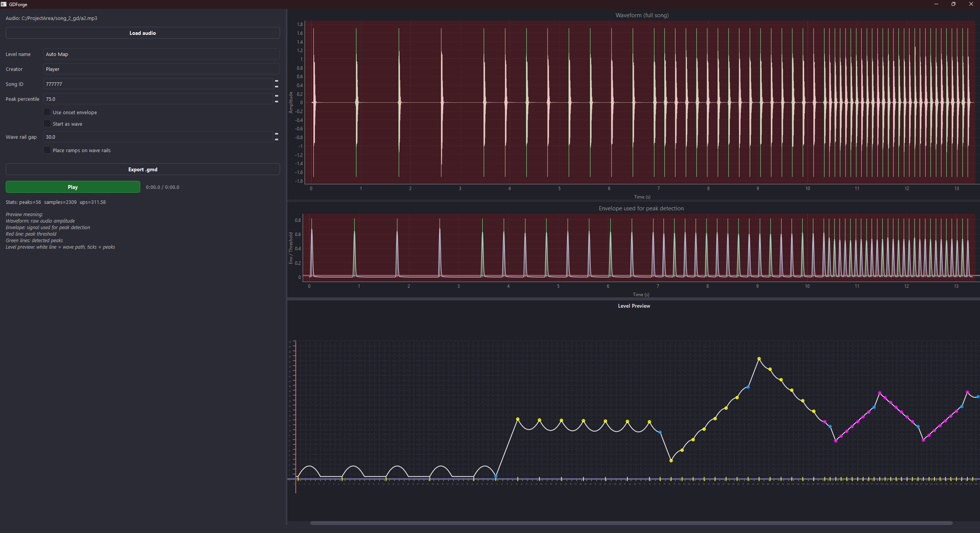The height and width of the screenshot is (533, 980).
Task: Toggle Start as wave checkbox
Action: pyautogui.click(x=47, y=124)
